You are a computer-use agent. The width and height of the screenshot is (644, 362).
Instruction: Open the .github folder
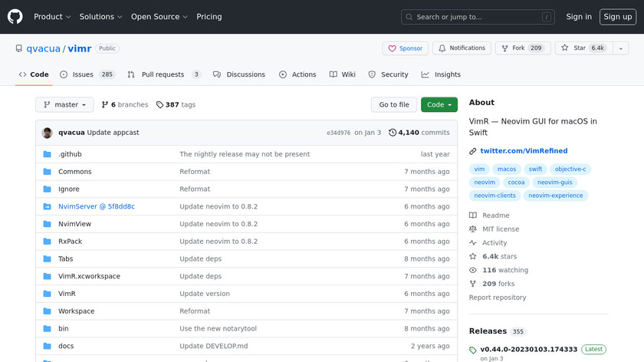(70, 154)
